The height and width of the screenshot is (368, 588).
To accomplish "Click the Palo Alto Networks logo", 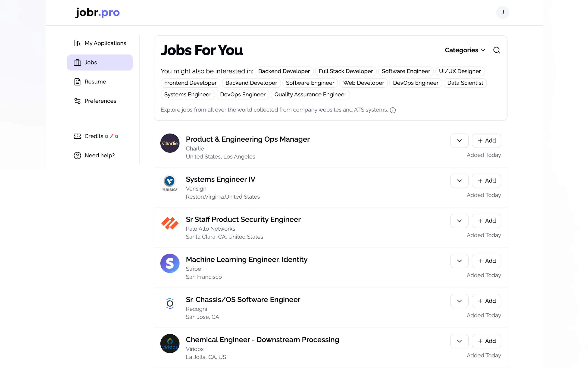I will tap(170, 223).
